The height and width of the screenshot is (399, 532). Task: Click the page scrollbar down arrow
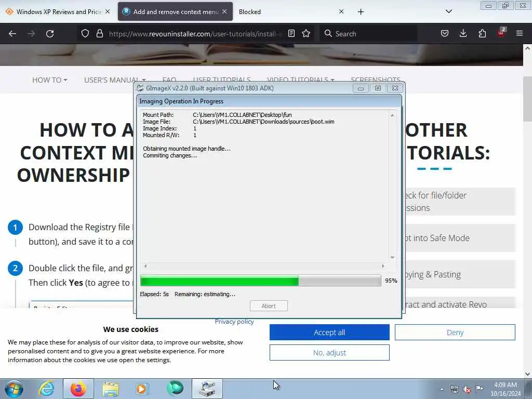pos(527,374)
